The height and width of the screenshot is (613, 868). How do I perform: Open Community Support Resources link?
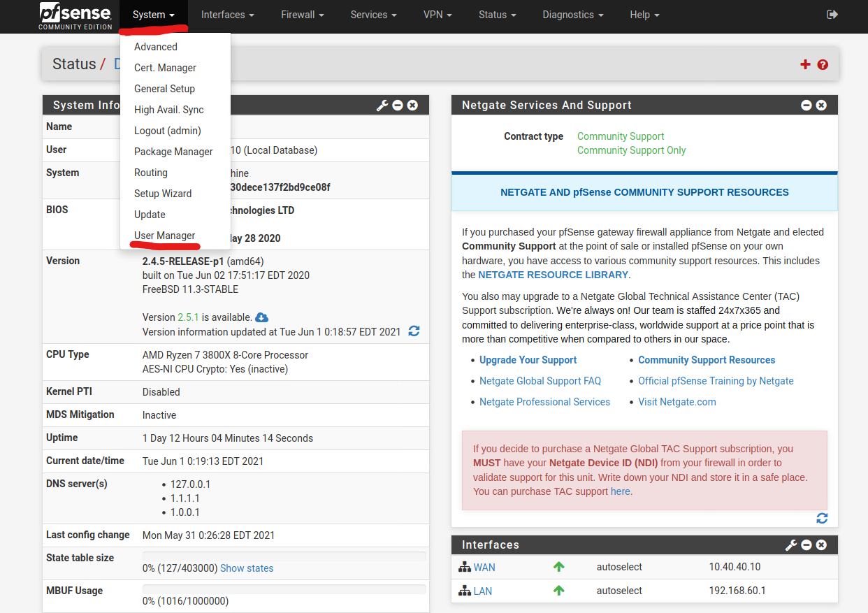(x=707, y=360)
